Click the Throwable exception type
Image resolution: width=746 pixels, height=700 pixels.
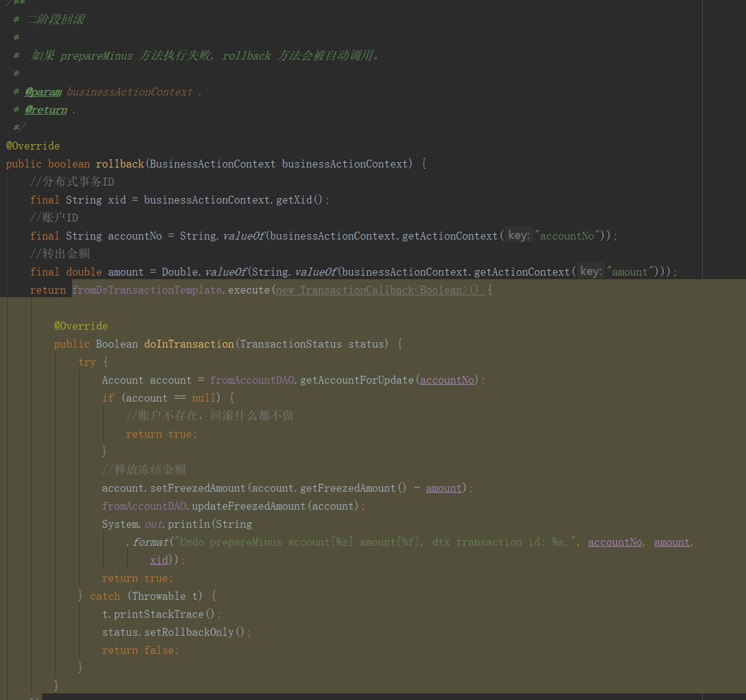pos(159,596)
